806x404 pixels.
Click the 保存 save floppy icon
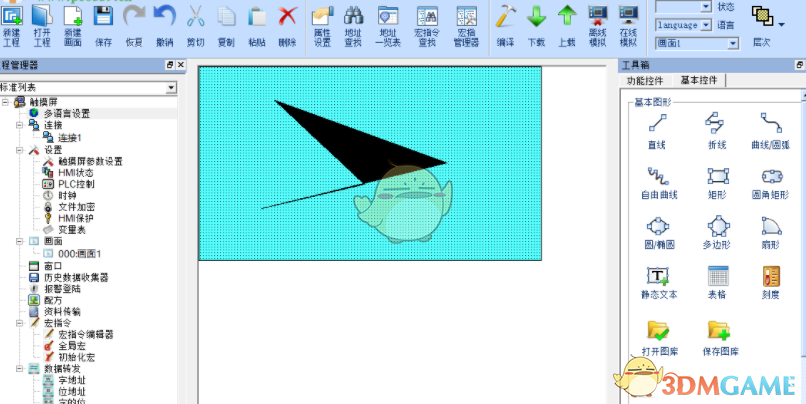click(103, 24)
